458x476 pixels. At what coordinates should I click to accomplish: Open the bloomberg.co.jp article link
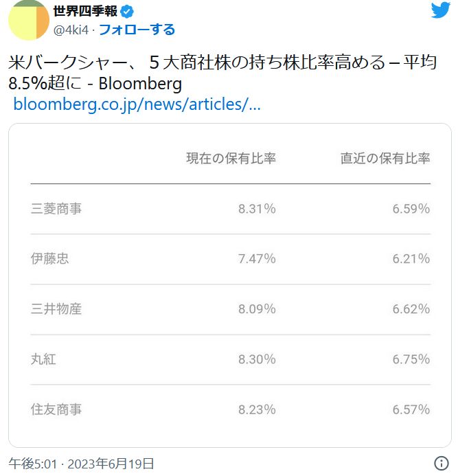(137, 105)
